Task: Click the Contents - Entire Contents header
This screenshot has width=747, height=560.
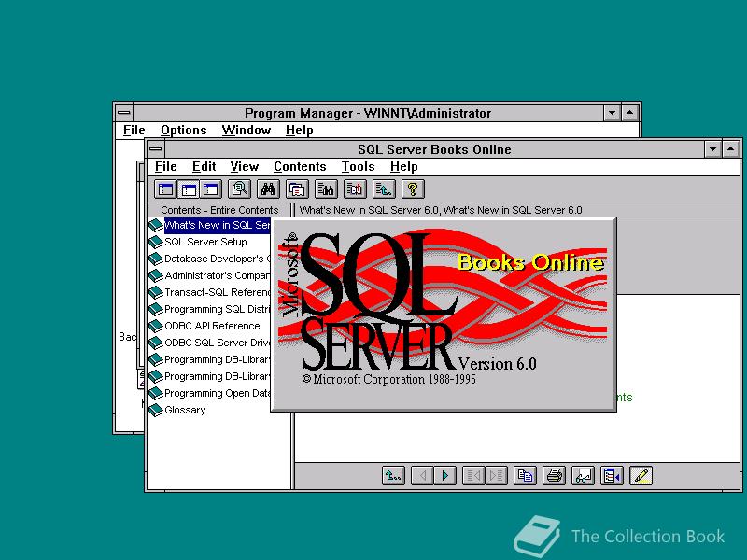Action: tap(219, 210)
